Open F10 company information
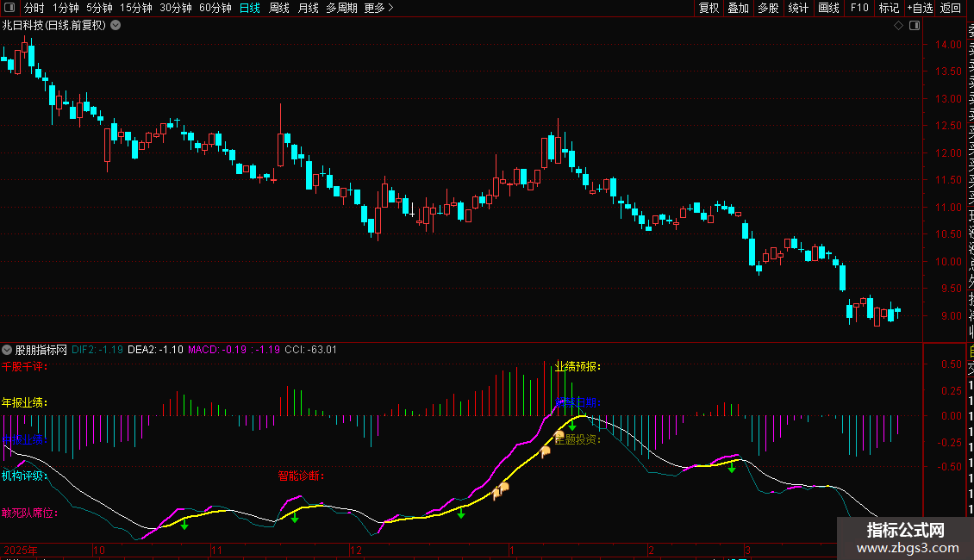Viewport: 974px width, 560px height. point(859,8)
